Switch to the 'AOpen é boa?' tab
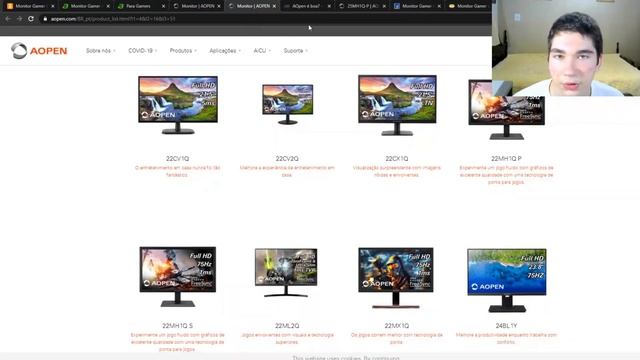This screenshot has height=360, width=640. click(305, 6)
